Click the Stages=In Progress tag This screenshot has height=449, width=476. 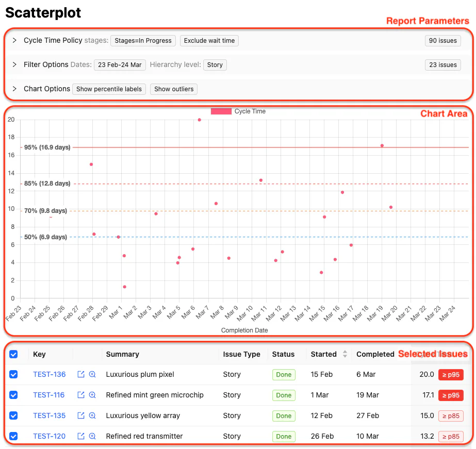coord(143,41)
